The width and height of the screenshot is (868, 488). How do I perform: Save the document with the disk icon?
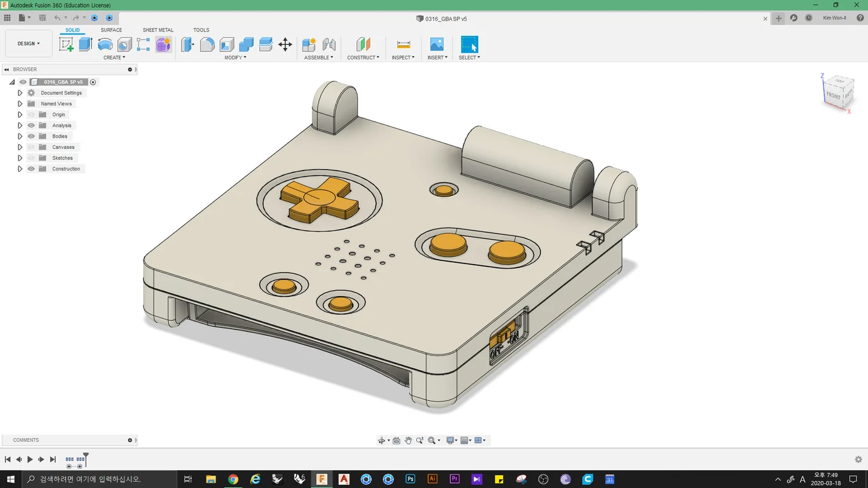42,18
